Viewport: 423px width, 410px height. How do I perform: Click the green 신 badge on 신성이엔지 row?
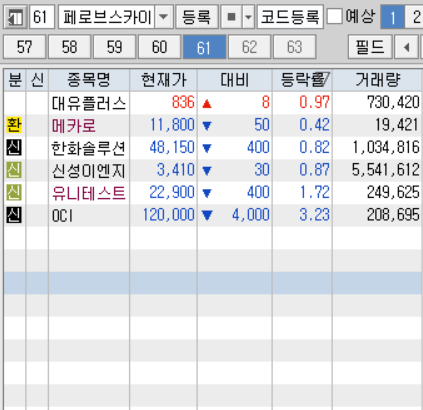(x=14, y=170)
